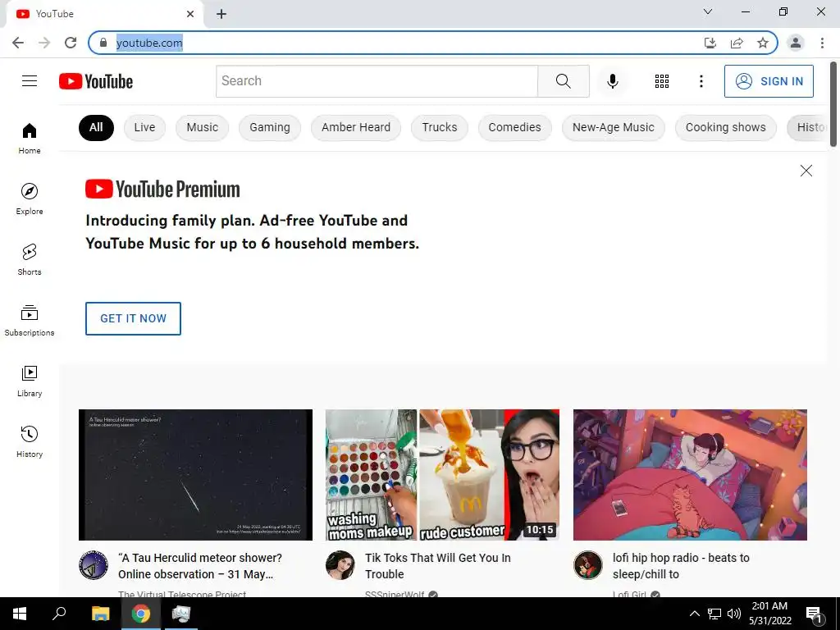Click into the YouTube search field
This screenshot has width=840, height=630.
point(377,81)
